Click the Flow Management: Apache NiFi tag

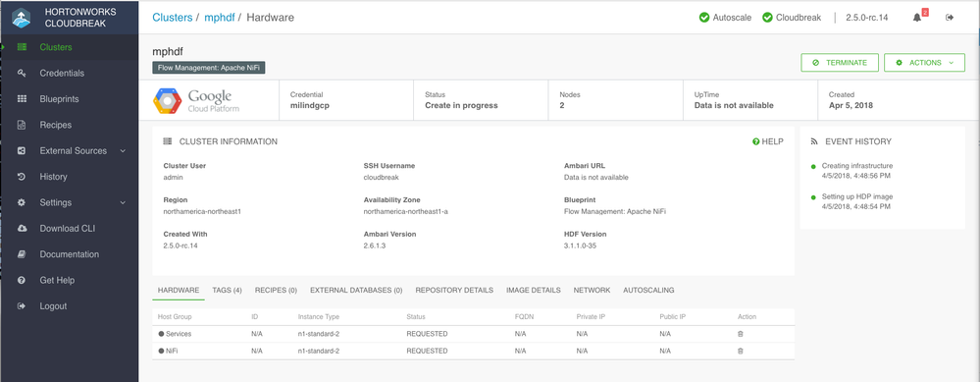coord(209,68)
